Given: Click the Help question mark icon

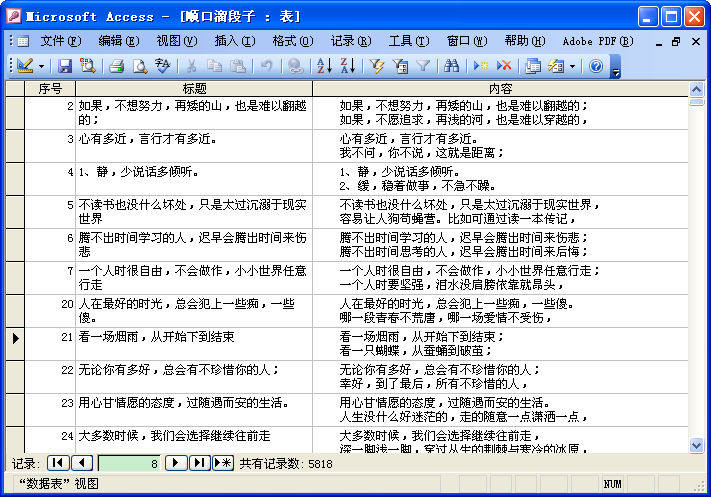Looking at the screenshot, I should click(596, 66).
